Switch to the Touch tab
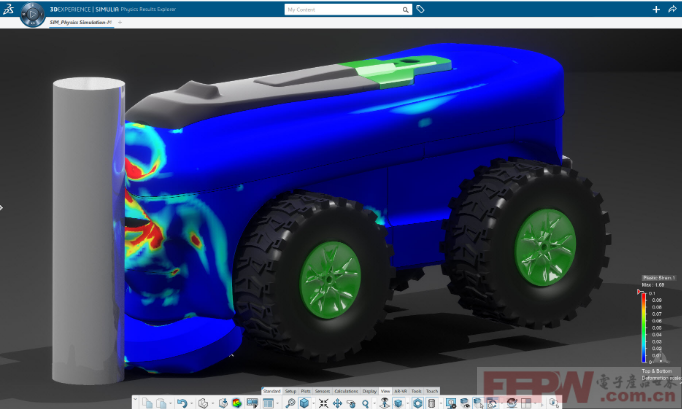682x409 pixels. [432, 391]
